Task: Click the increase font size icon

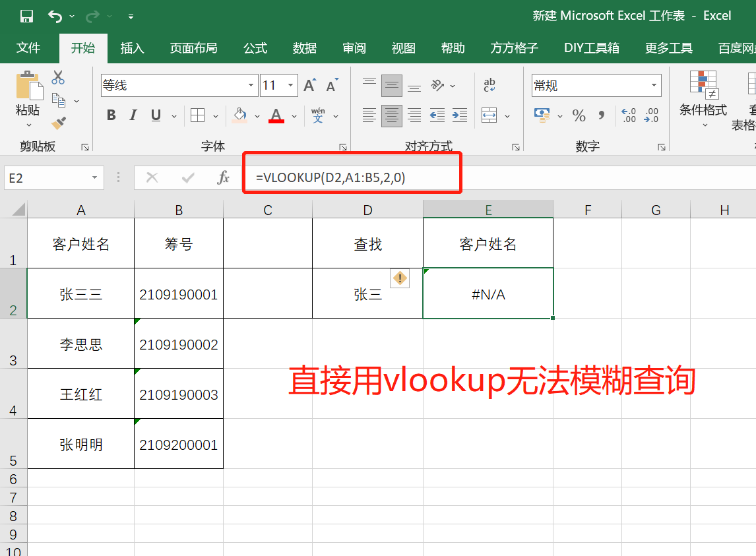Action: tap(309, 85)
